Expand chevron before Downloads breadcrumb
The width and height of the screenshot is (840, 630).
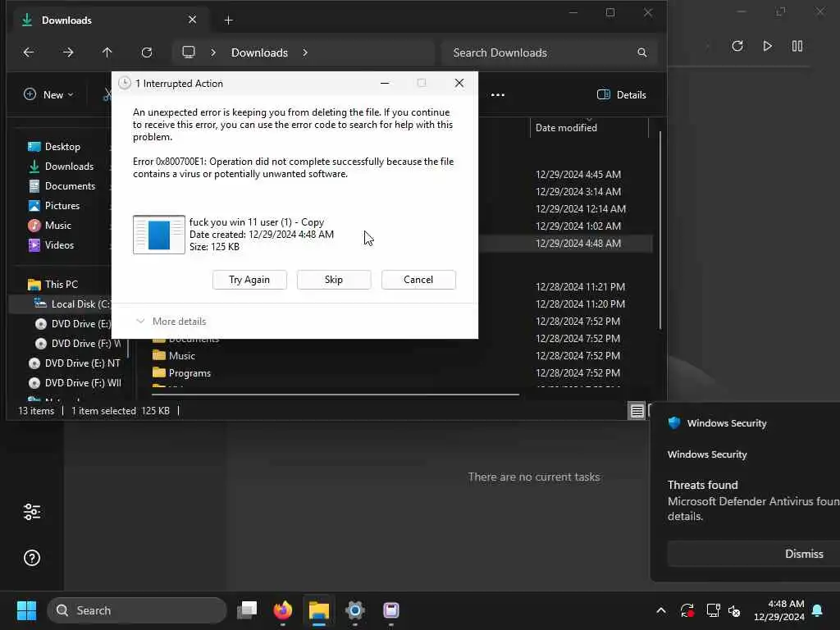click(x=213, y=52)
